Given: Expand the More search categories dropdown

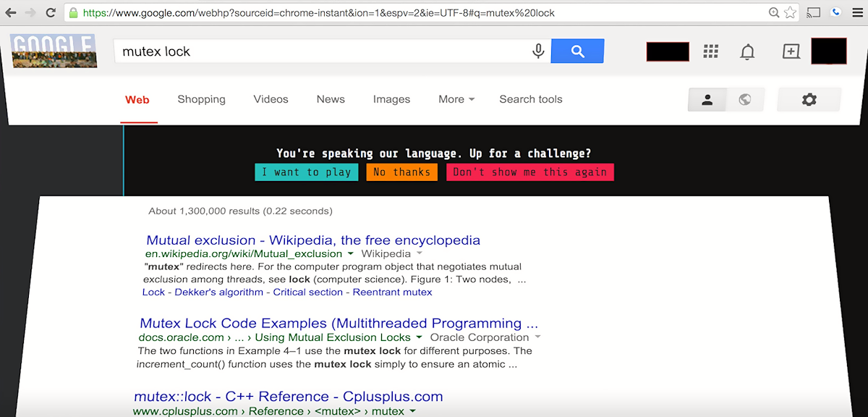Looking at the screenshot, I should point(456,99).
